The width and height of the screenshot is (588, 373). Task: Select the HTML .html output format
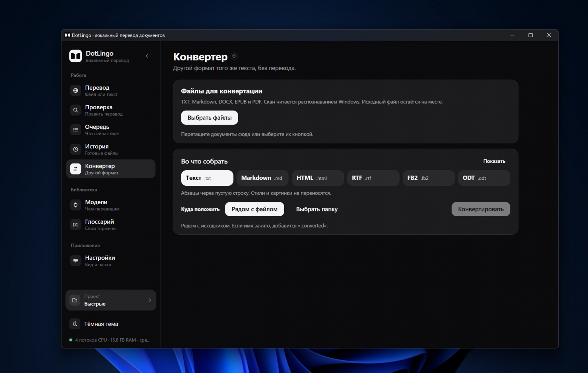318,178
